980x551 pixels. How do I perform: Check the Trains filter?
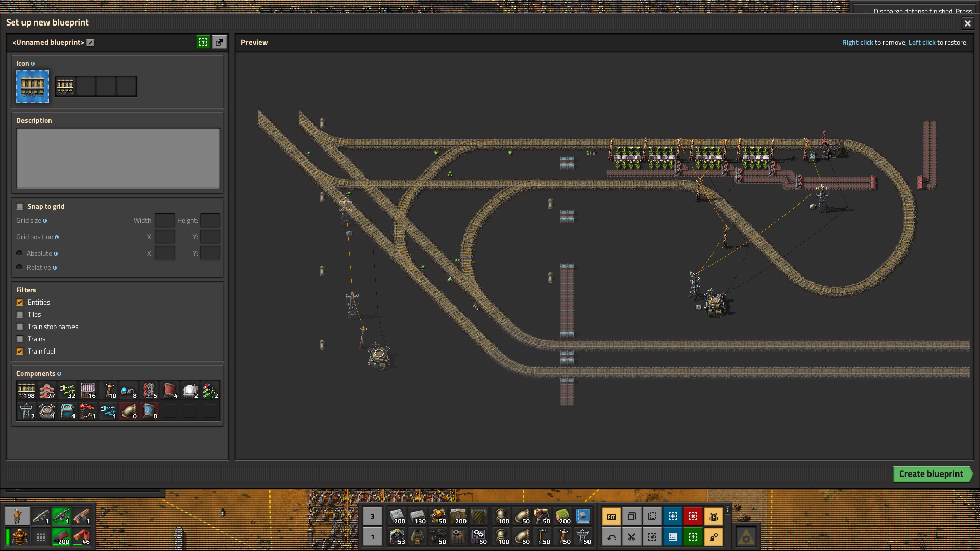(x=20, y=339)
